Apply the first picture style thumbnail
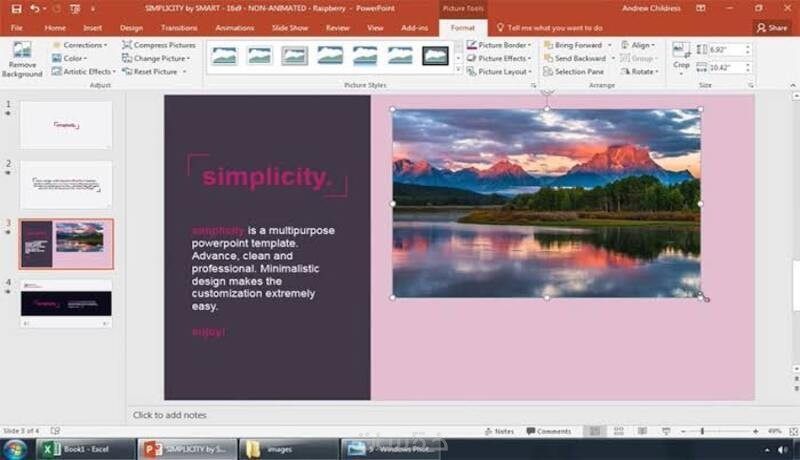The height and width of the screenshot is (460, 800). [x=224, y=55]
